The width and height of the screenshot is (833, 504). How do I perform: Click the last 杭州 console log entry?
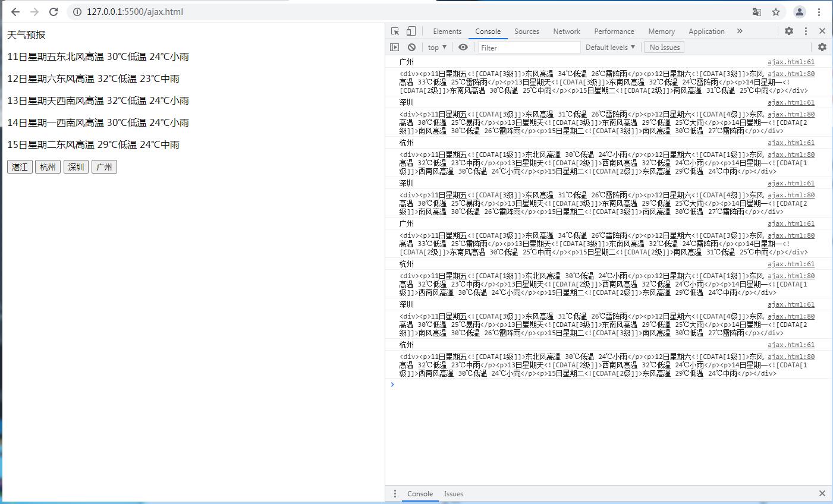tap(407, 345)
